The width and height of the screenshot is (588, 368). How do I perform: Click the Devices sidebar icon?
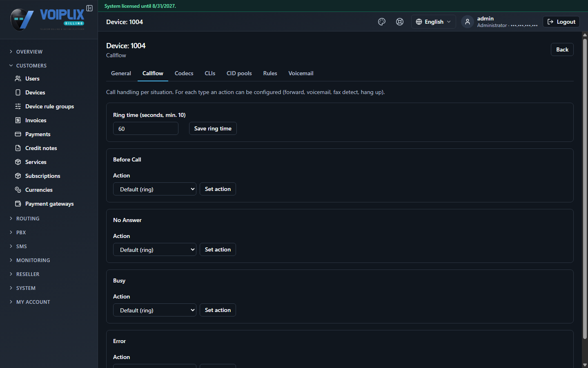tap(18, 92)
